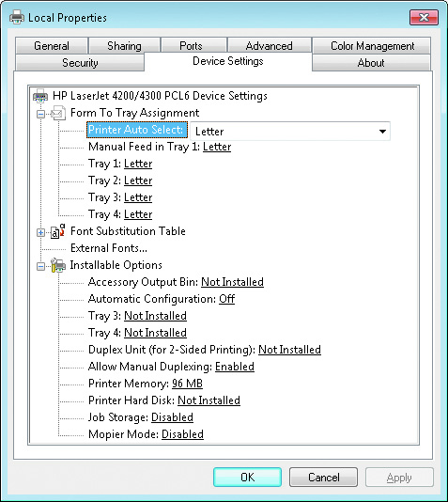
Task: Open the Printer Auto Select Letter dropdown
Action: [x=290, y=131]
